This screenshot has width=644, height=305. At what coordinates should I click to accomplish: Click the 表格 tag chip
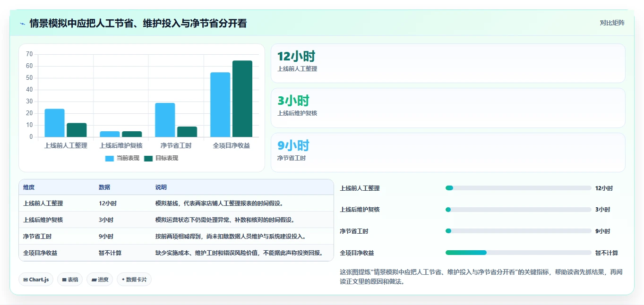point(70,280)
